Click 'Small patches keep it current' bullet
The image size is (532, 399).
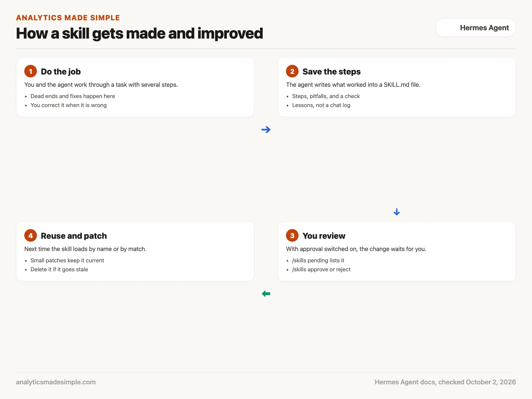[x=67, y=260]
